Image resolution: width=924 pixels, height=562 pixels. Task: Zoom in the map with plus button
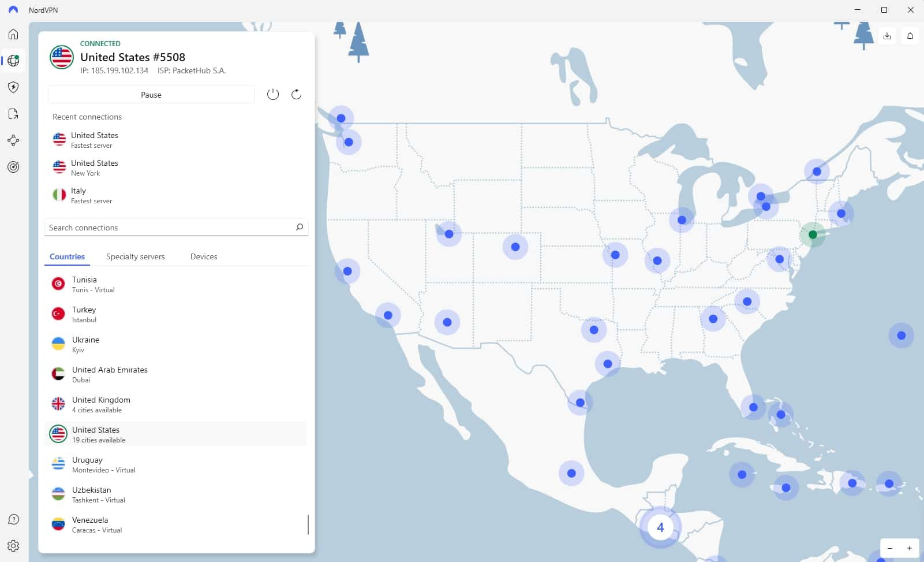tap(910, 548)
